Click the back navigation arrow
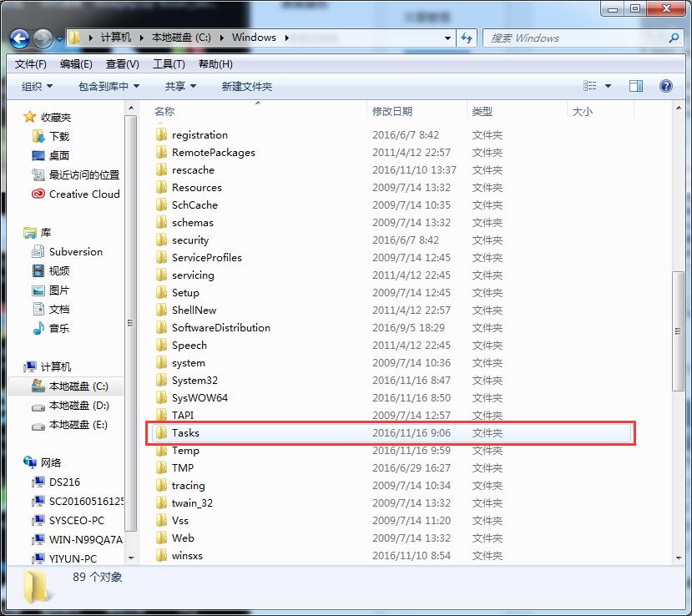692x616 pixels. [x=18, y=38]
